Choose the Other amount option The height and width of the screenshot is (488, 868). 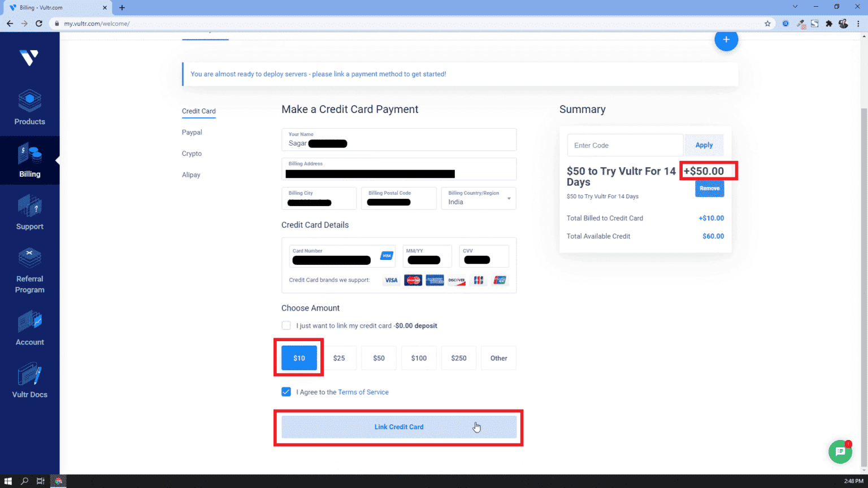pyautogui.click(x=498, y=358)
